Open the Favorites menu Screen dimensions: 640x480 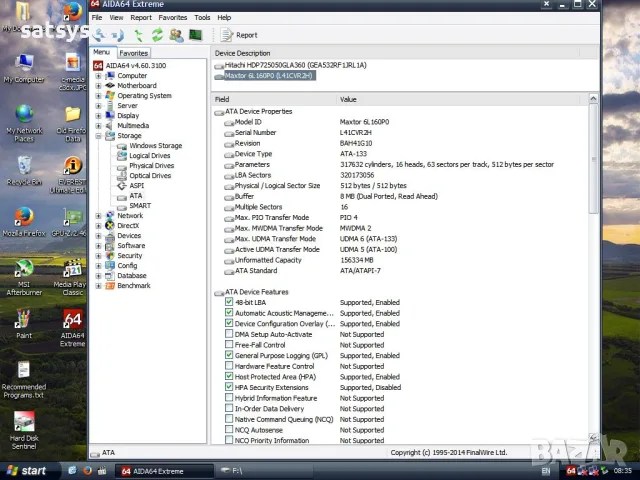tap(173, 18)
